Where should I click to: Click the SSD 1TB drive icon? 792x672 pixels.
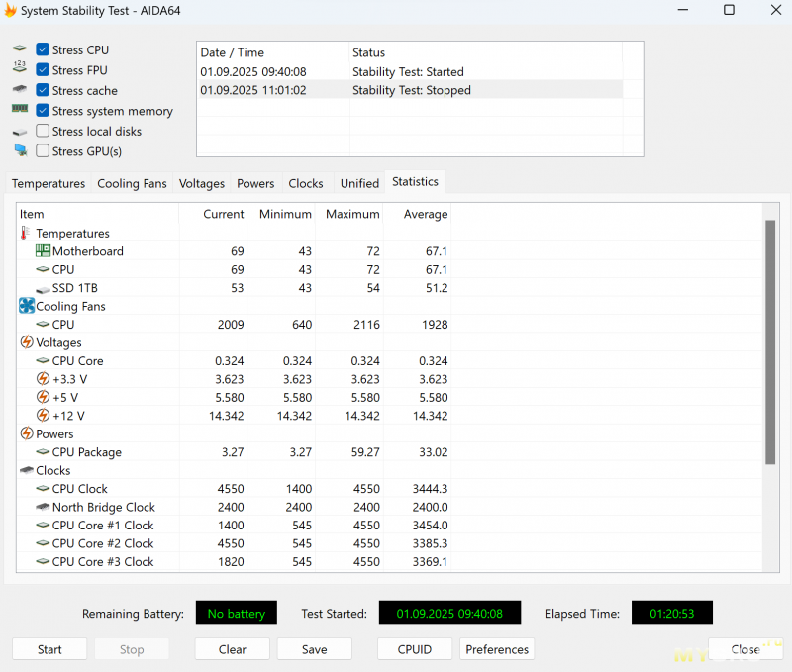coord(43,289)
